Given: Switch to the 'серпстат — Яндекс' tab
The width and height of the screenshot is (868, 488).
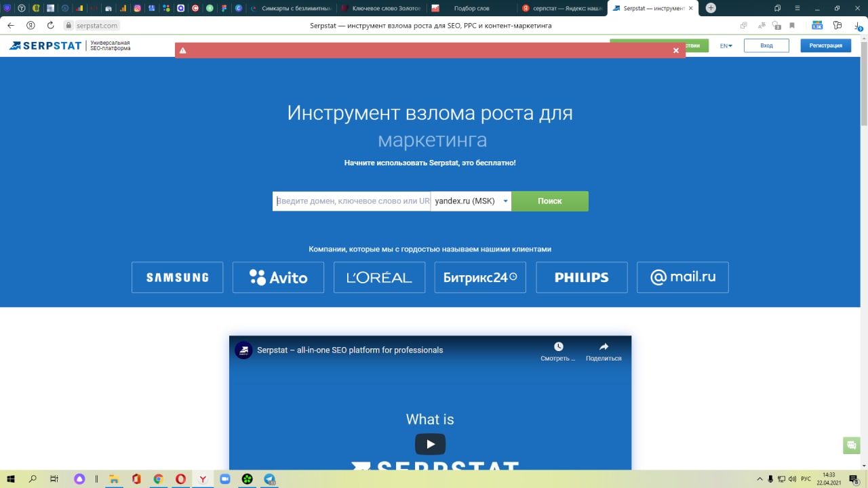Looking at the screenshot, I should point(562,8).
